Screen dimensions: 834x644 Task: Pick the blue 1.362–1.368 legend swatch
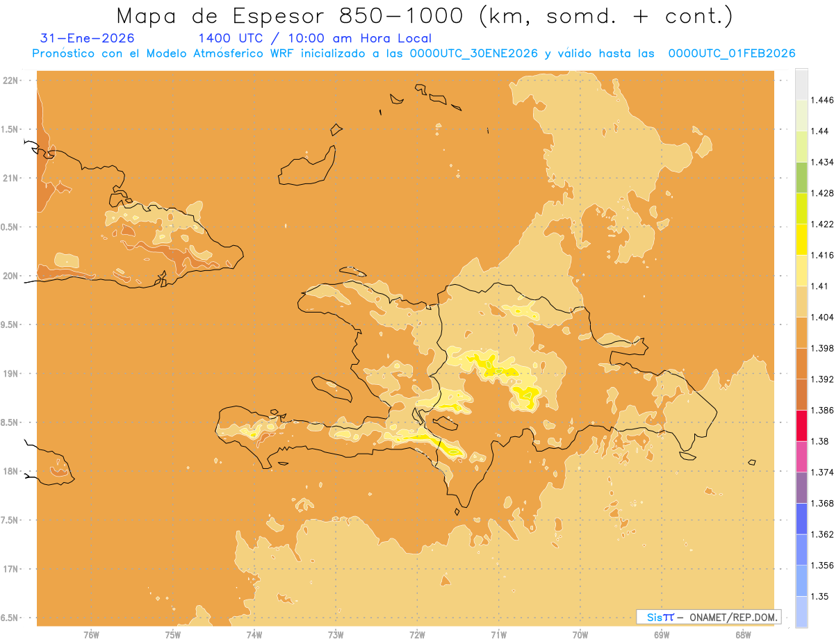(801, 518)
